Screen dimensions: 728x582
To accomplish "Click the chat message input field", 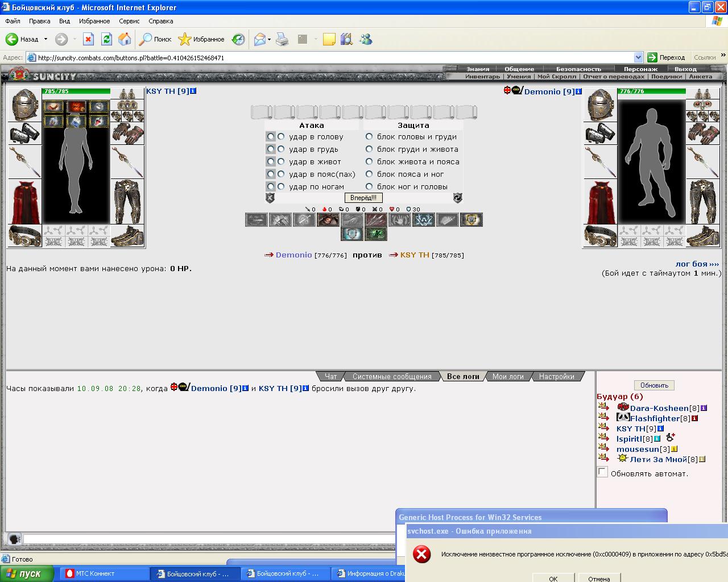I will [209, 539].
